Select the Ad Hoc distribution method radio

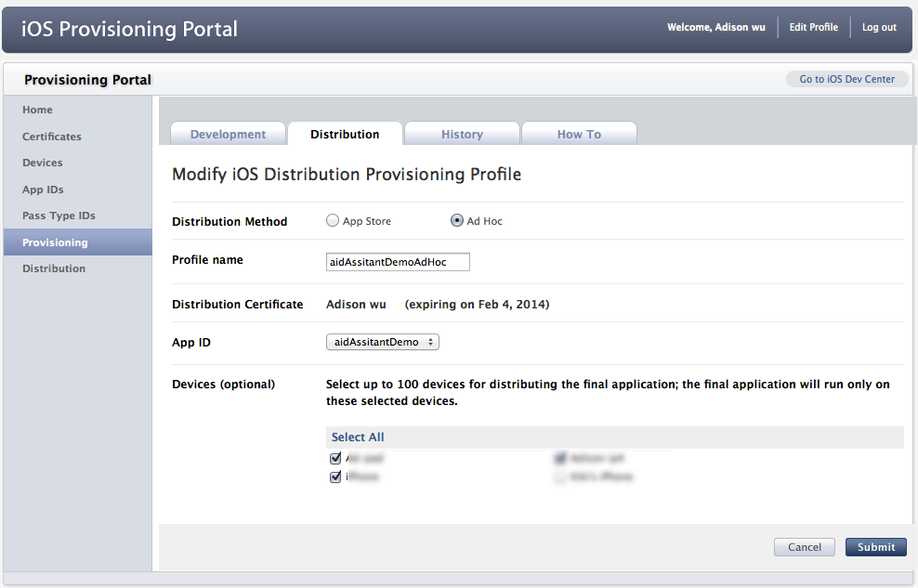(x=456, y=220)
